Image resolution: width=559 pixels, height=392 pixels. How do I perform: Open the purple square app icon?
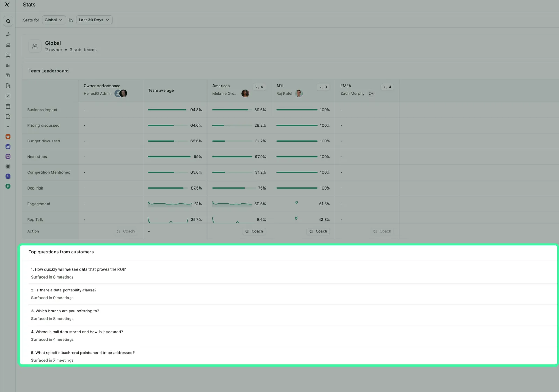click(8, 157)
